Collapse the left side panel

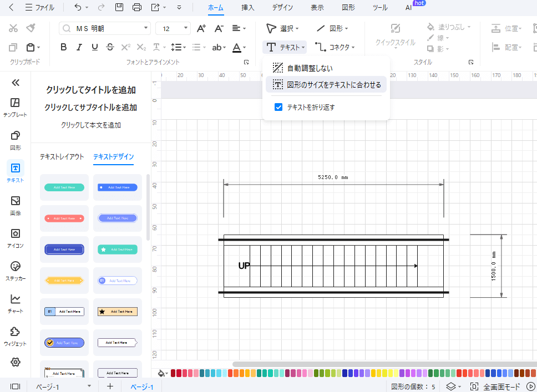[16, 83]
